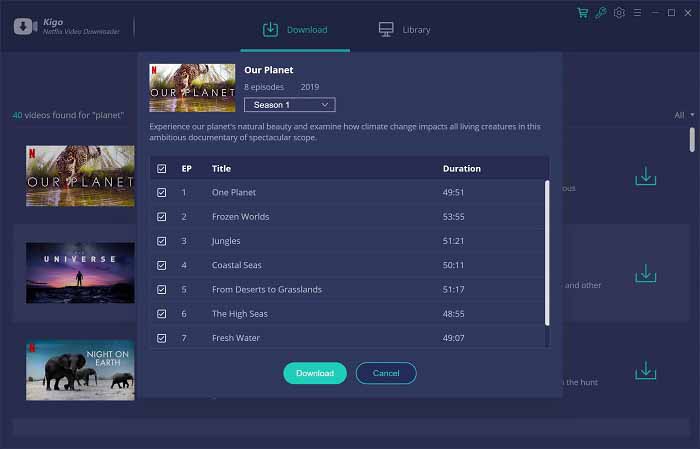Click the 'Our Planet' dialog title
700x449 pixels.
(269, 70)
